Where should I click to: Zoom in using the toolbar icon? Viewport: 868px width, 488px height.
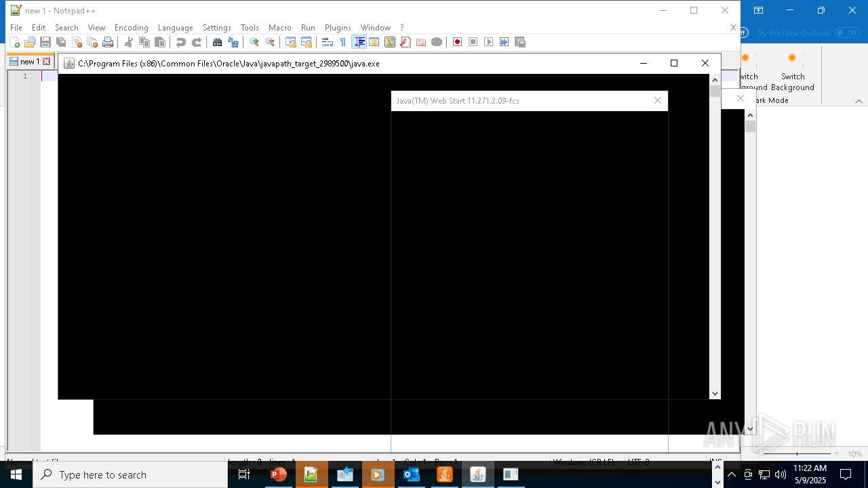tap(254, 42)
